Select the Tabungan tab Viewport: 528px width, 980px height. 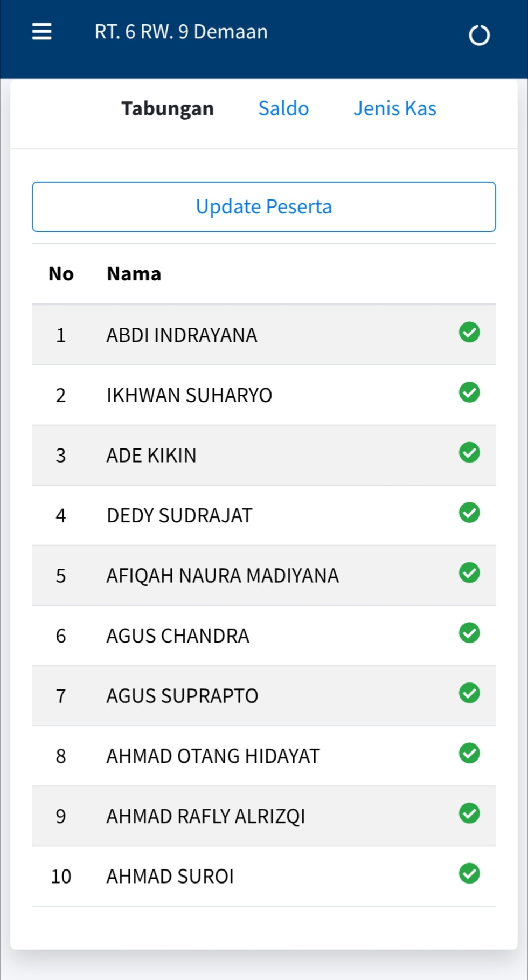pos(168,108)
